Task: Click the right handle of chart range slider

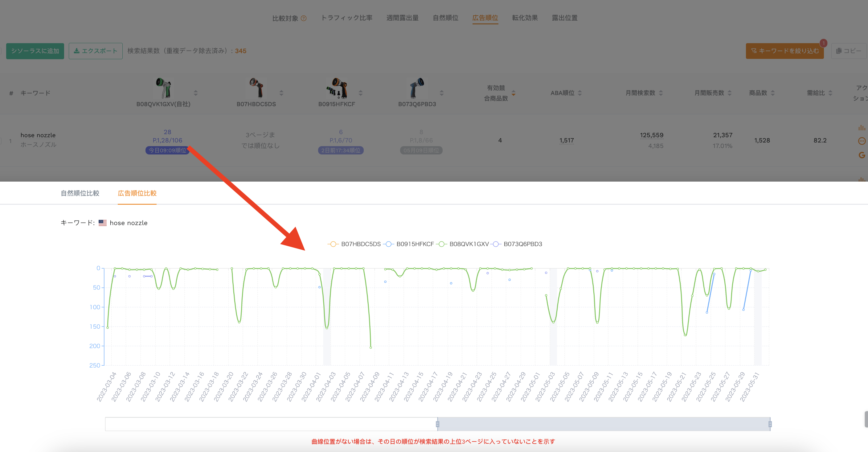Action: pos(770,424)
